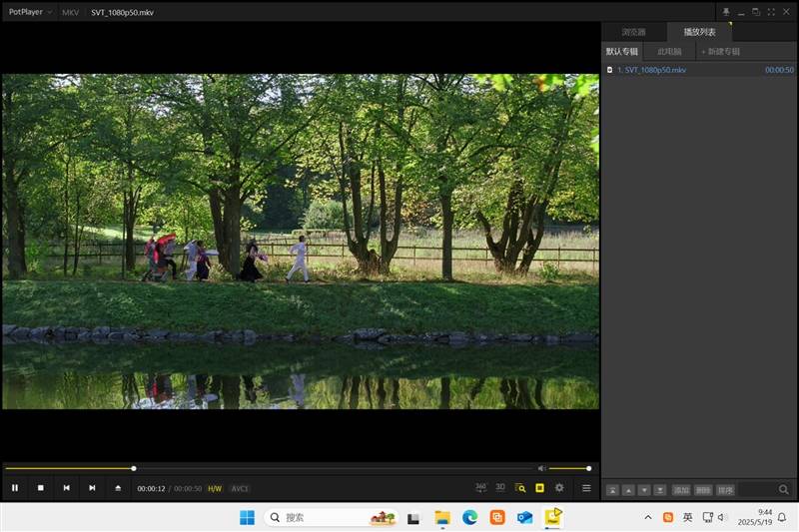This screenshot has height=532, width=799.
Task: Toggle 3D video mode
Action: point(500,488)
